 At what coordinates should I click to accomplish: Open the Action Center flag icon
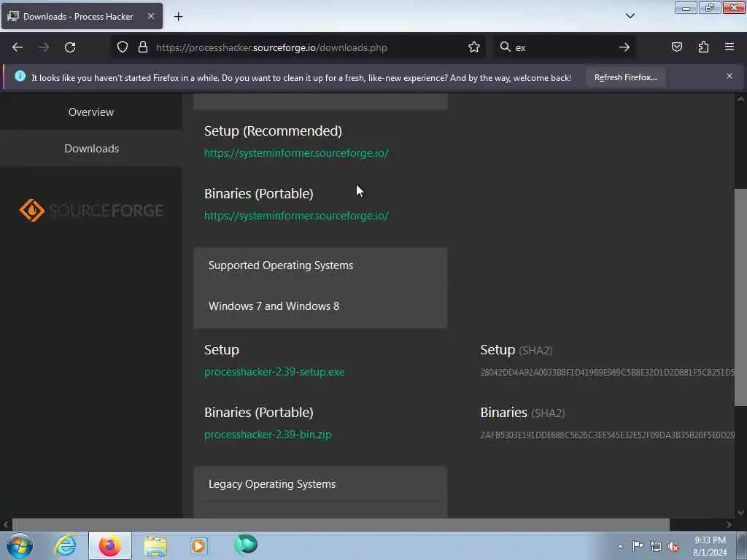point(638,546)
